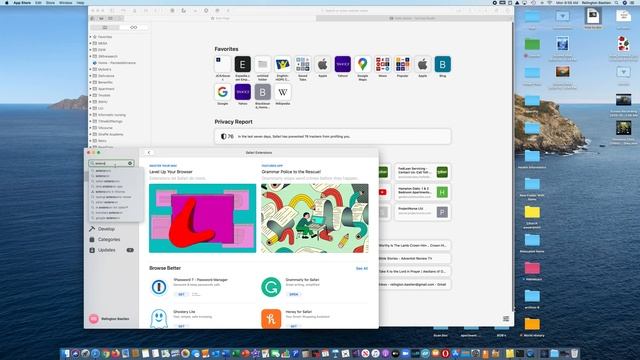The height and width of the screenshot is (360, 640).
Task: Click inside the App Store search field
Action: click(110, 163)
